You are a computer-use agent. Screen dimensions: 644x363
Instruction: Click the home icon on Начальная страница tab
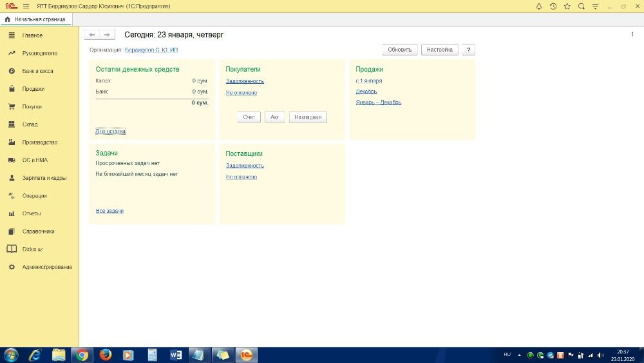(7, 19)
